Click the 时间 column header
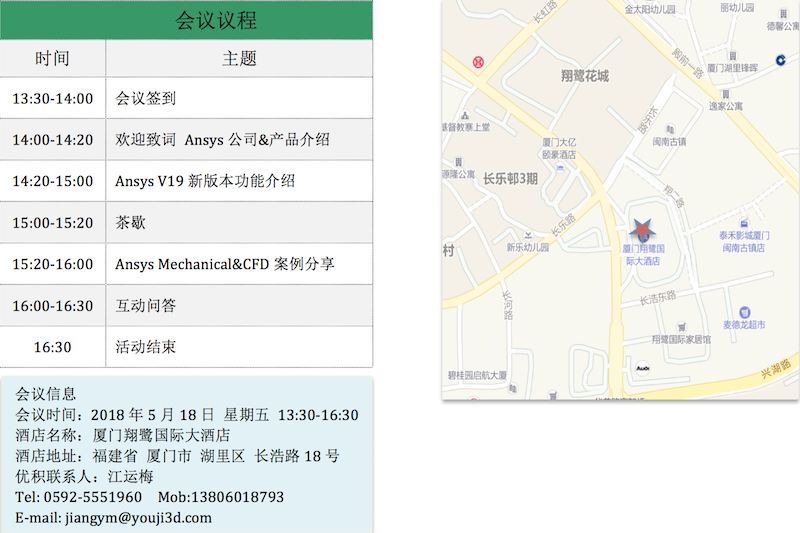 coord(53,58)
